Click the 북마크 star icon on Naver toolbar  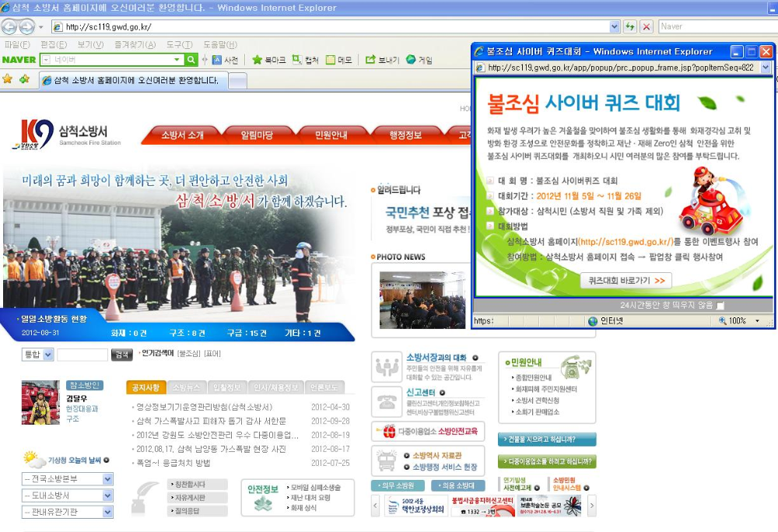258,59
